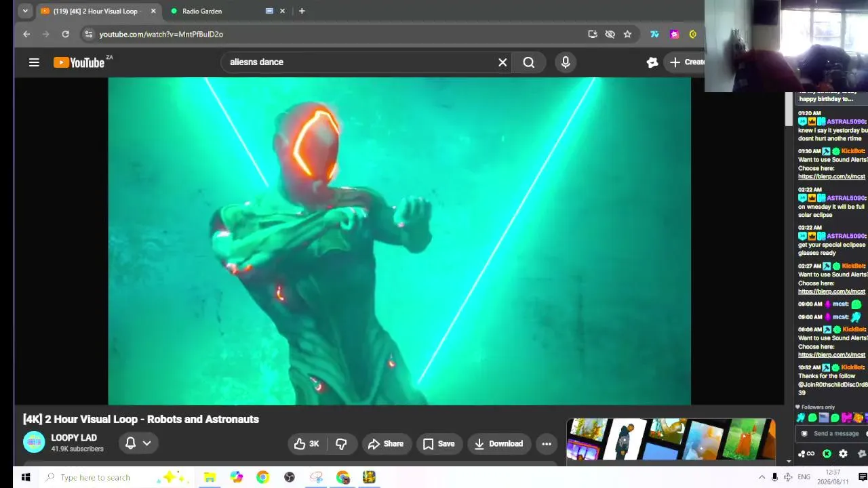Open a new browser tab
The image size is (868, 488).
[x=302, y=11]
